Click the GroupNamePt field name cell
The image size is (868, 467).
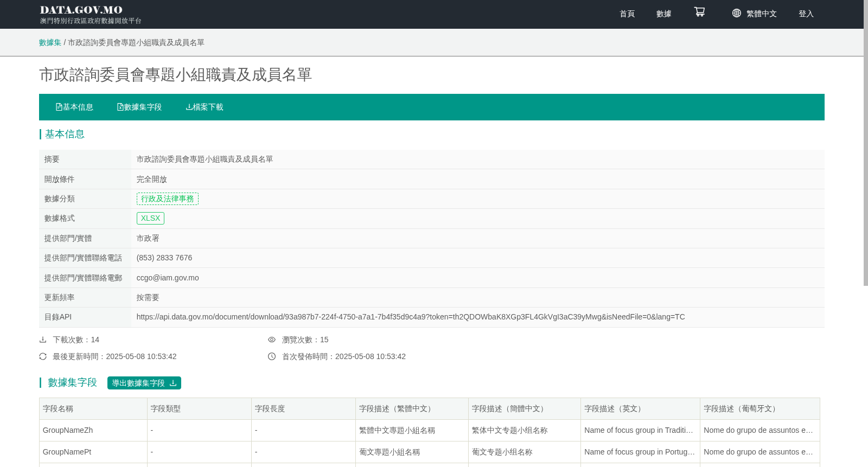tap(93, 452)
